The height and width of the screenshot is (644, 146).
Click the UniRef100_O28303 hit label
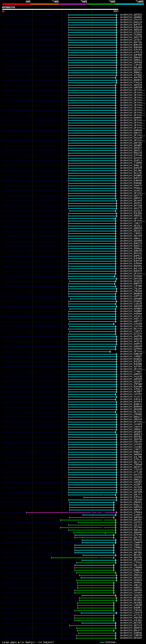(x=131, y=522)
